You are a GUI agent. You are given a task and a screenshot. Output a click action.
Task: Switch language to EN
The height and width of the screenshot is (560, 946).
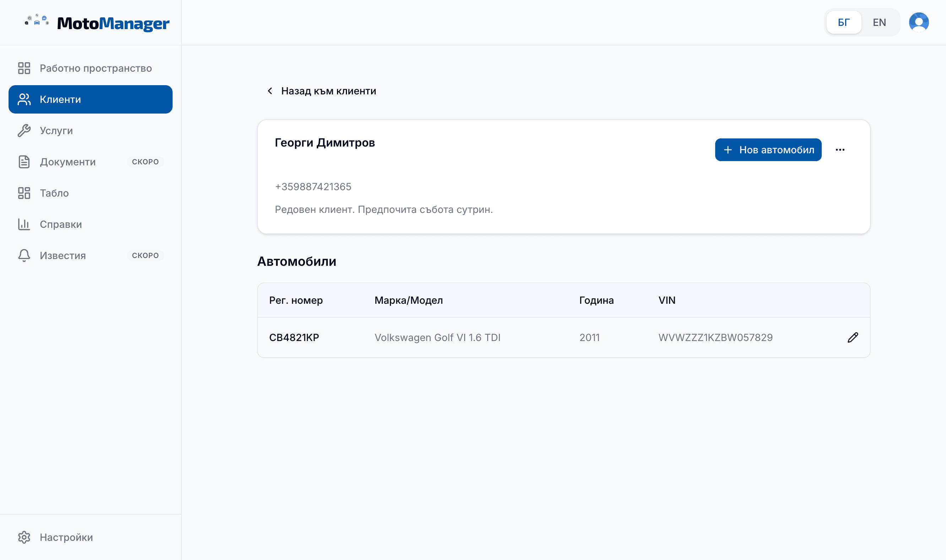click(x=879, y=22)
